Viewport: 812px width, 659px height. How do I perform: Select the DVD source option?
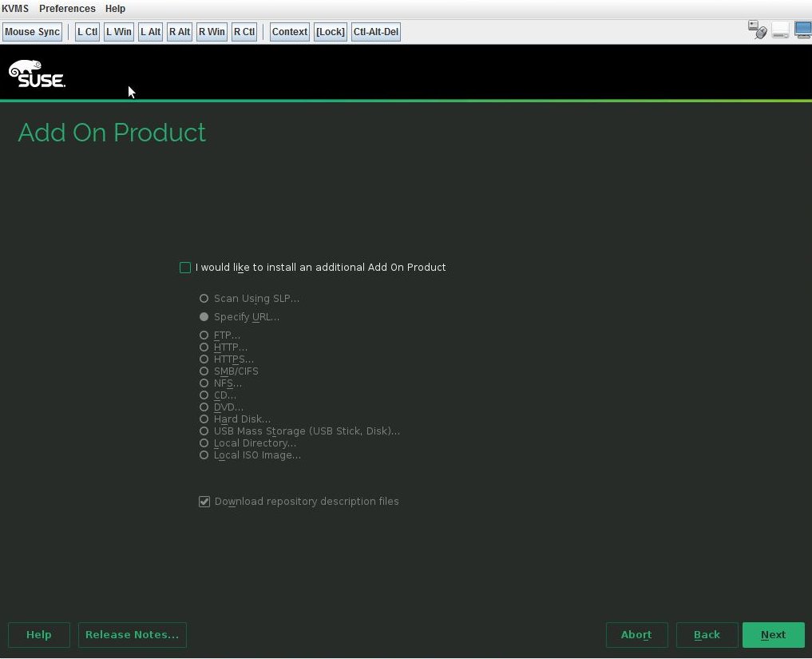[x=204, y=407]
